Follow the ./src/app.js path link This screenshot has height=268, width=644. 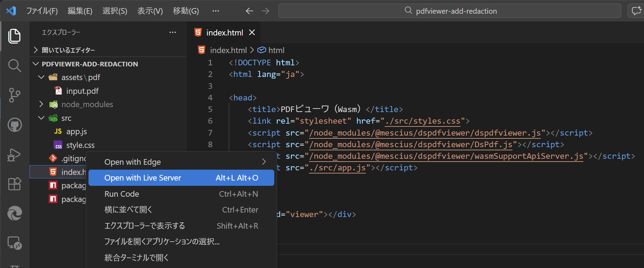(x=338, y=168)
